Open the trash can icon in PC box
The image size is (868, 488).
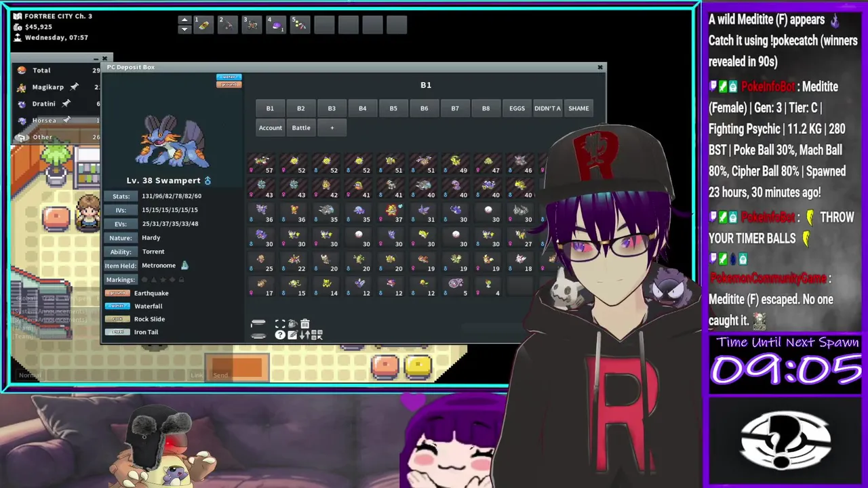coord(305,324)
